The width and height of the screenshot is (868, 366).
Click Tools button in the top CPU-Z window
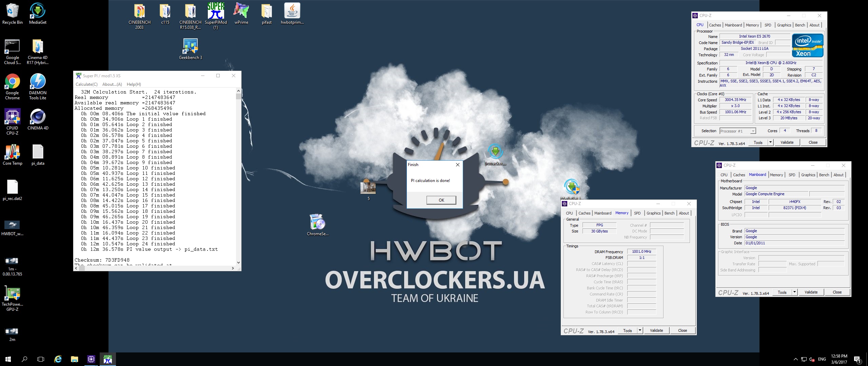click(x=758, y=142)
